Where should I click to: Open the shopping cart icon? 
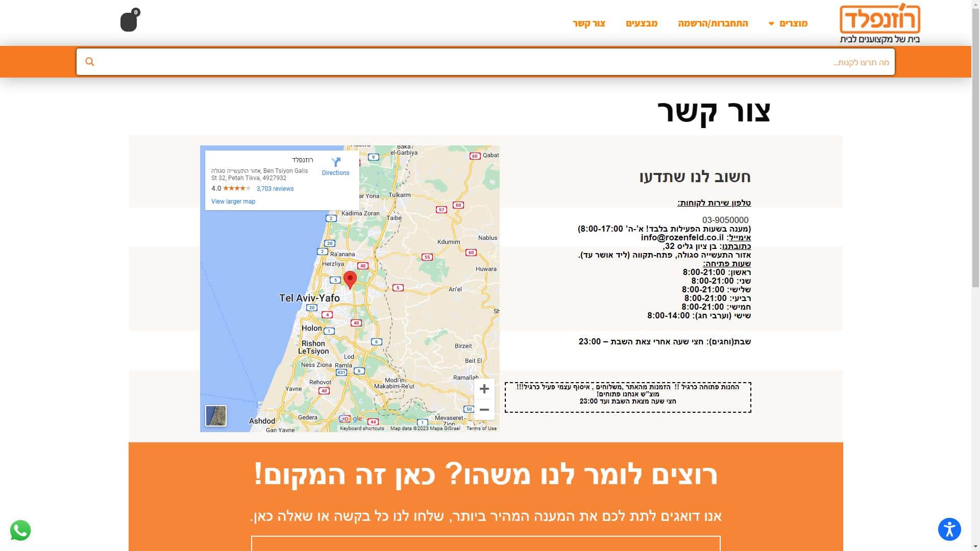click(129, 21)
